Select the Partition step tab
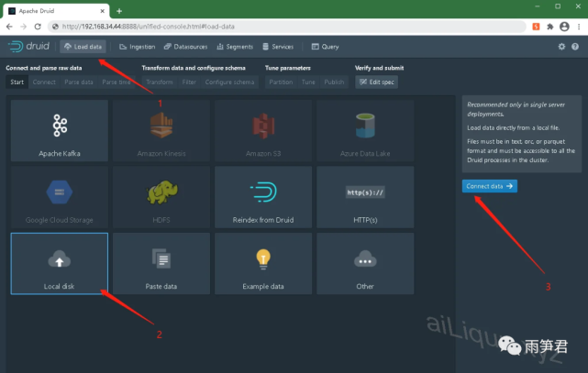Image resolution: width=588 pixels, height=373 pixels. [281, 82]
